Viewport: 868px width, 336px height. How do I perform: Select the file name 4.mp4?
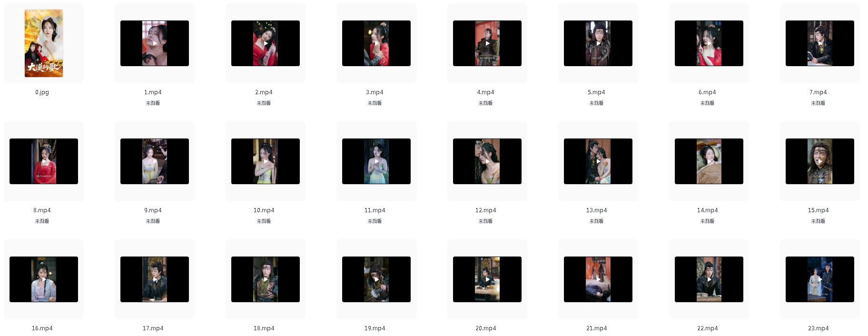[485, 92]
